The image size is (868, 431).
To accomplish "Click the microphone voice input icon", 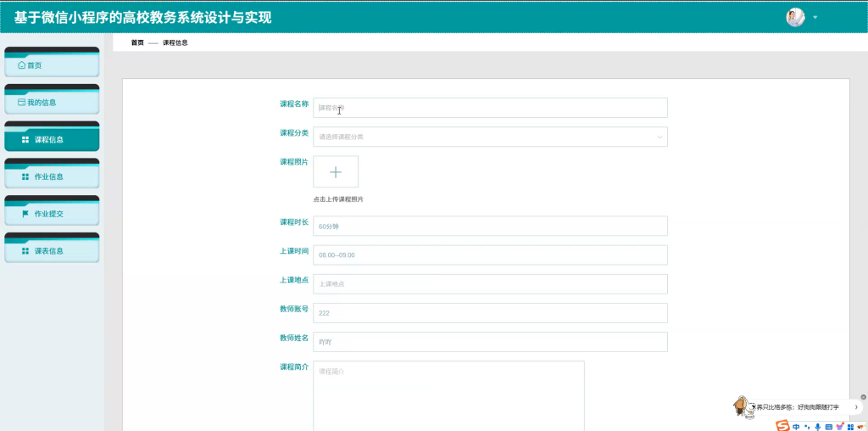I will [x=818, y=427].
